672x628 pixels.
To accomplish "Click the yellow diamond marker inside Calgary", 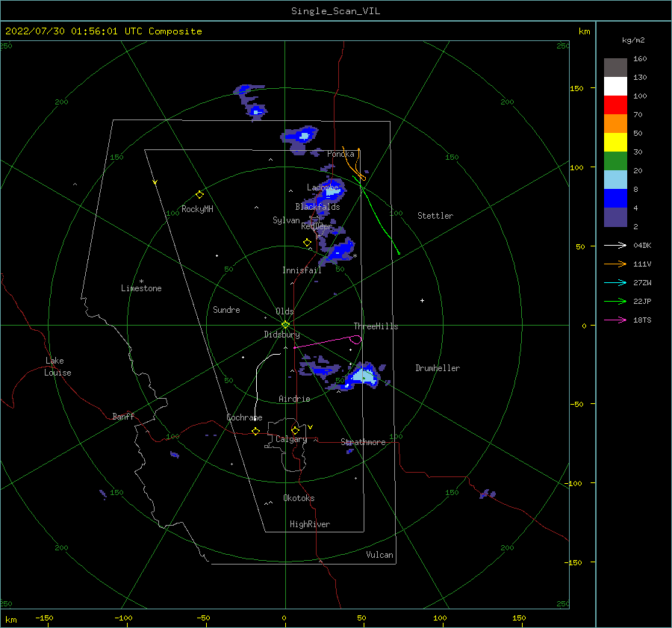I will tap(295, 430).
